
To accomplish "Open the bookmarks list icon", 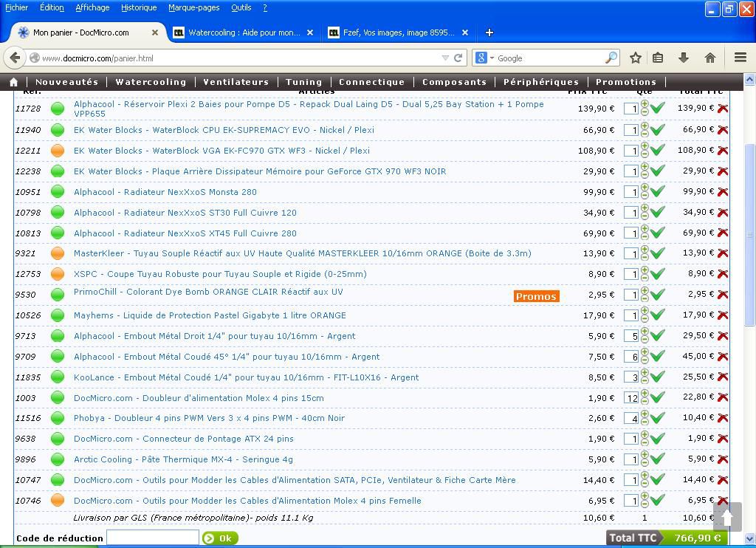I will 658,58.
